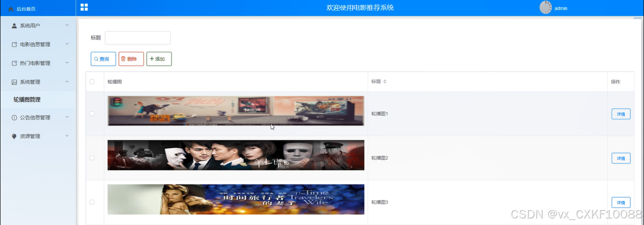Click the home icon beside 后台首页
Viewport: 644px width, 225px height.
pyautogui.click(x=11, y=9)
